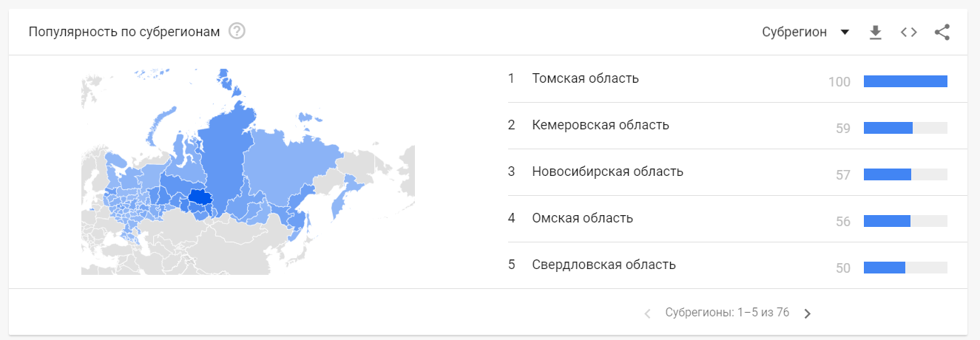The height and width of the screenshot is (340, 980).
Task: Share the subregion popularity widget
Action: [x=942, y=33]
